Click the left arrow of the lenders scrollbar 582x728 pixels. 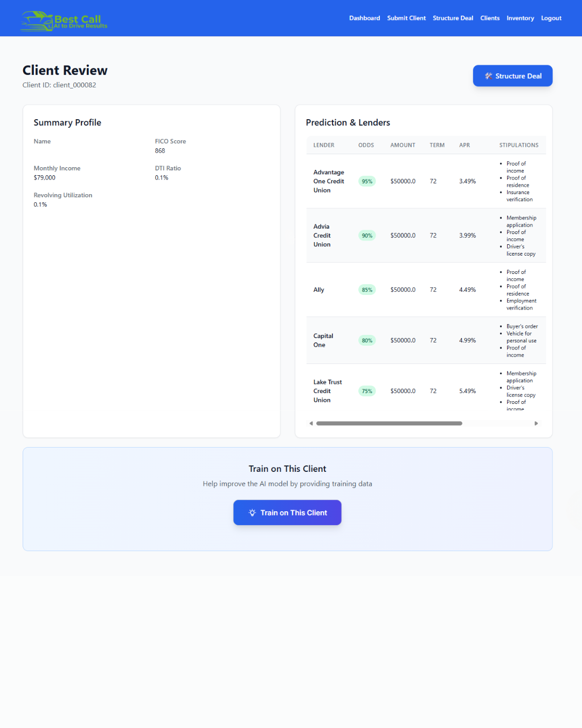[311, 423]
